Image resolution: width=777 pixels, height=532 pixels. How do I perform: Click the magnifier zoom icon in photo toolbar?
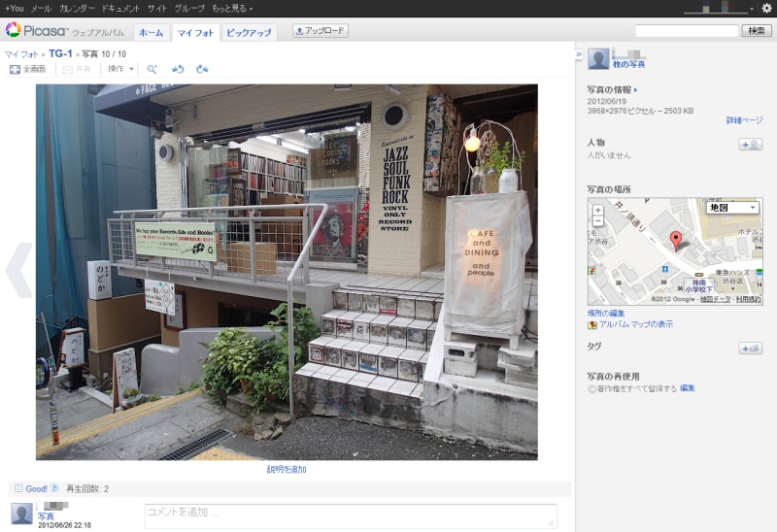click(x=152, y=69)
